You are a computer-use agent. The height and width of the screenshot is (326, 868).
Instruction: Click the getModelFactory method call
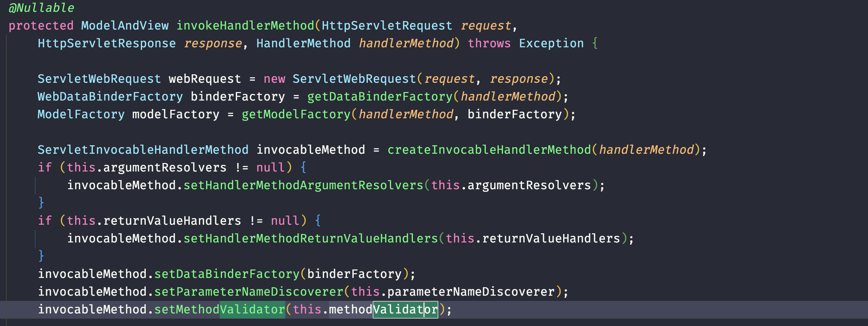pyautogui.click(x=296, y=114)
